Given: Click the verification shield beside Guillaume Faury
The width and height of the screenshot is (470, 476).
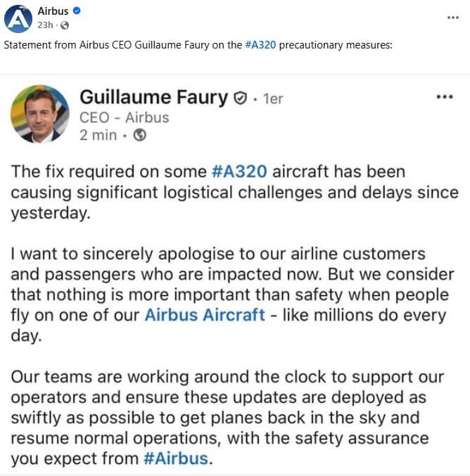Looking at the screenshot, I should point(239,98).
